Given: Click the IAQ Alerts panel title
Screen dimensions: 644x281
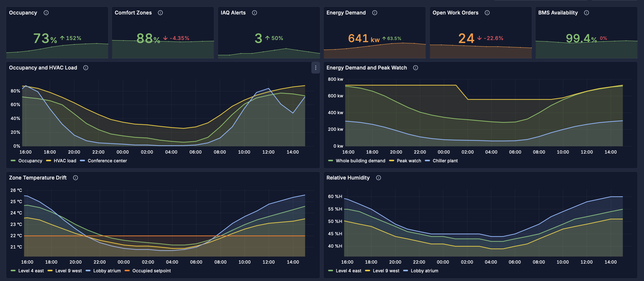Looking at the screenshot, I should pos(233,13).
